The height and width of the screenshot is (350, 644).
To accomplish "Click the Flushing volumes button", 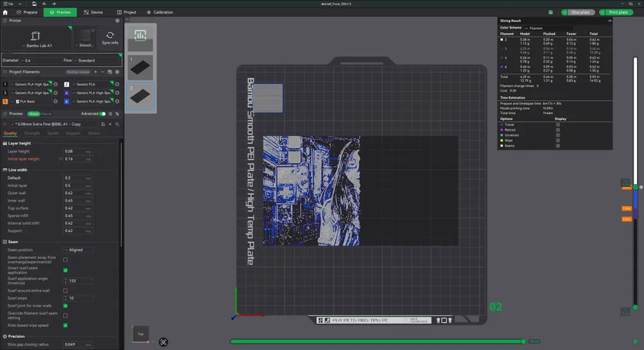I will (x=78, y=72).
